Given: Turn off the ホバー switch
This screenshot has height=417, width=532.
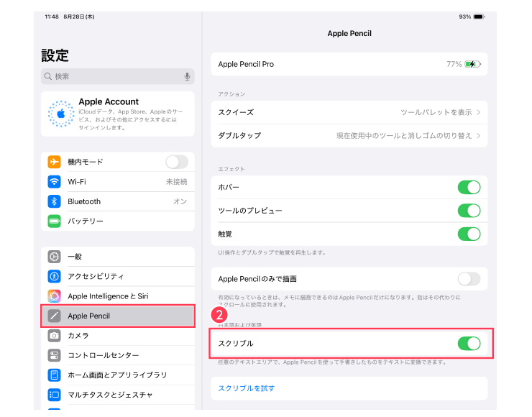Looking at the screenshot, I should pyautogui.click(x=469, y=188).
